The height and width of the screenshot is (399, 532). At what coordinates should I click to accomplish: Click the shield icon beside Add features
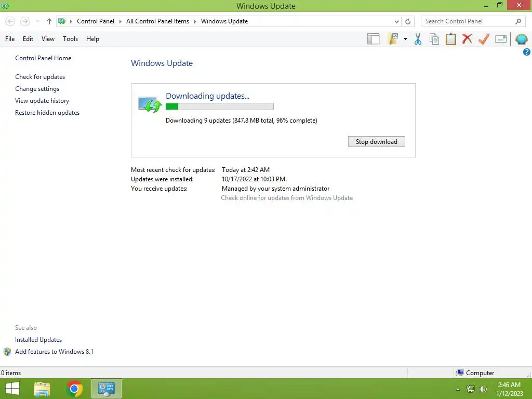coord(7,352)
